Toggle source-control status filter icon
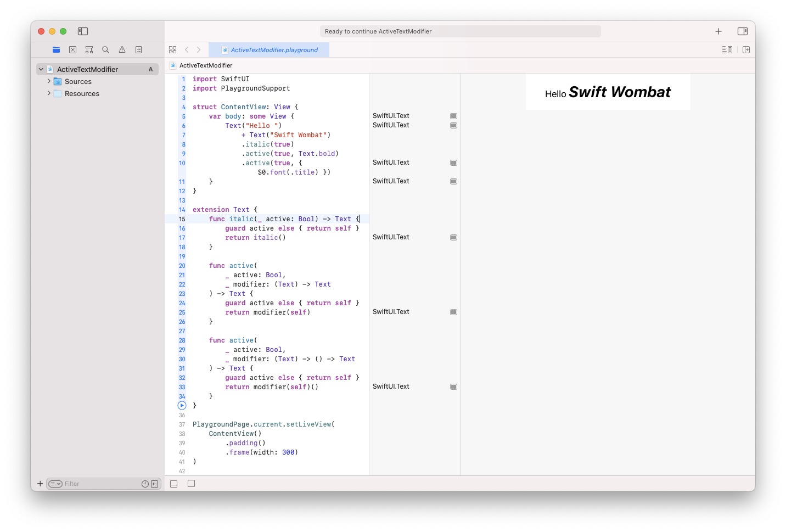This screenshot has height=532, width=786. click(x=154, y=484)
